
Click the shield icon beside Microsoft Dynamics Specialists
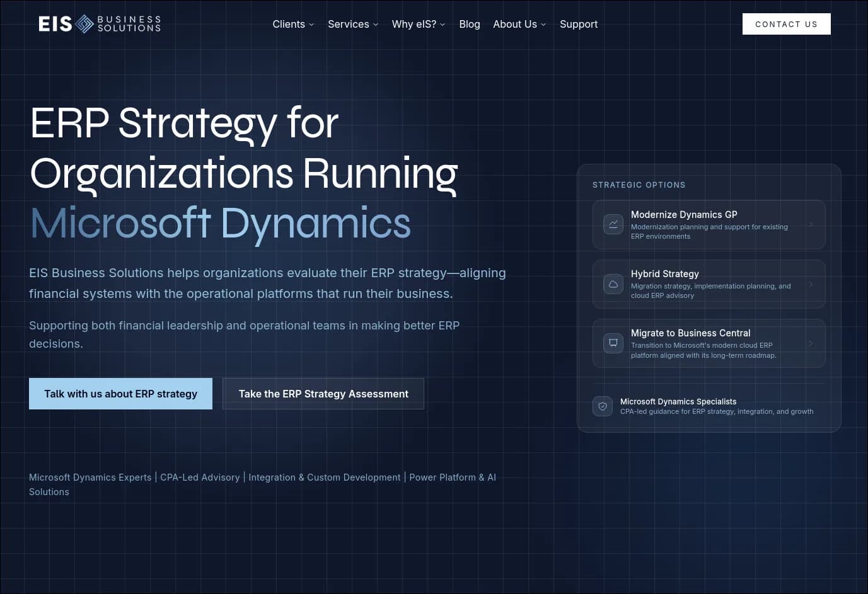tap(603, 406)
